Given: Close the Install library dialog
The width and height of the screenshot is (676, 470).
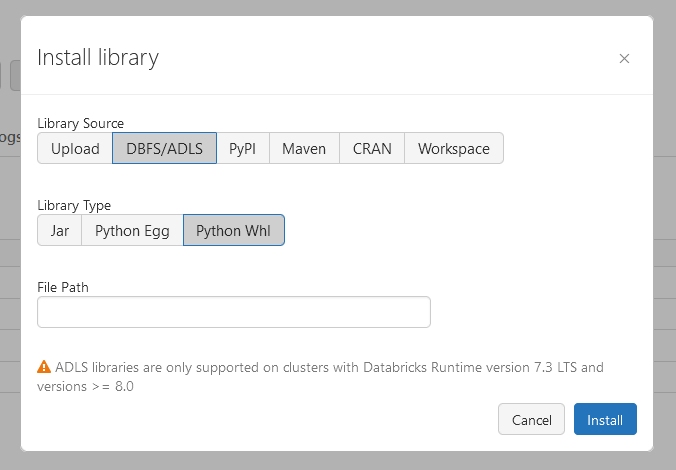Looking at the screenshot, I should (x=624, y=58).
